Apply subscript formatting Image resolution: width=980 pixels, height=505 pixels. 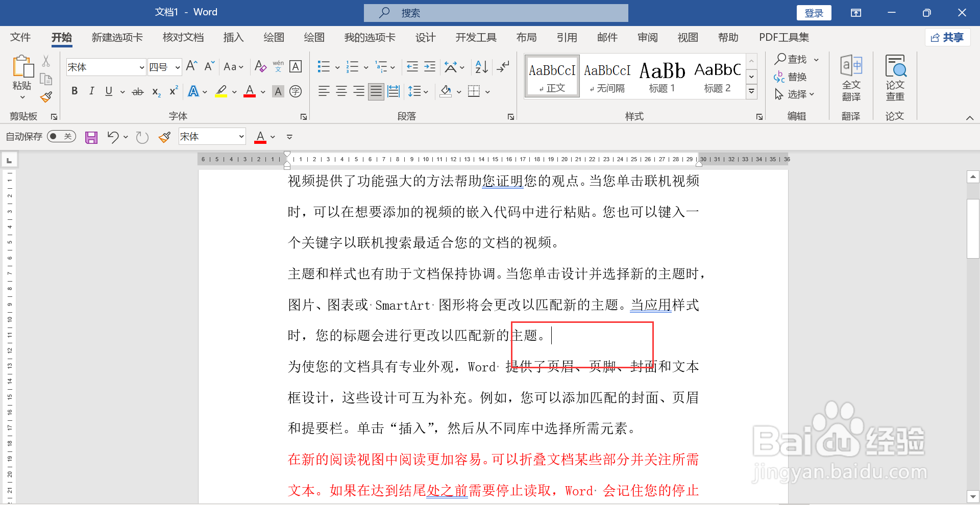click(157, 92)
